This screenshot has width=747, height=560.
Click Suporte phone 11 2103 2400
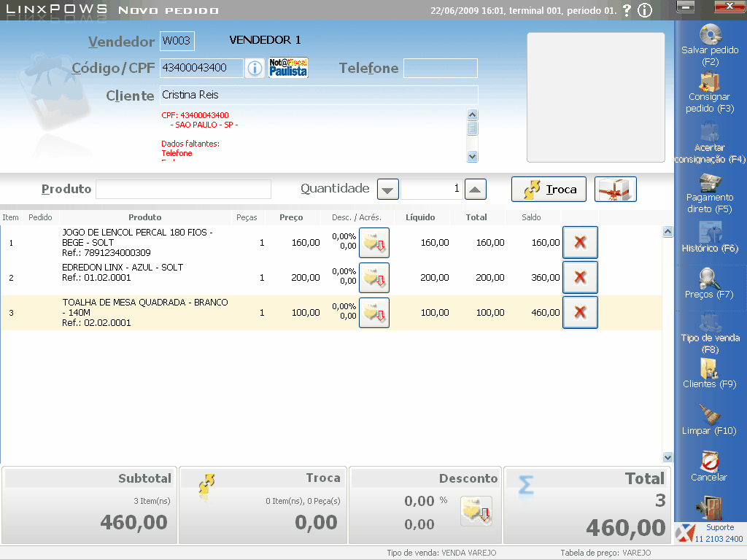tap(719, 539)
